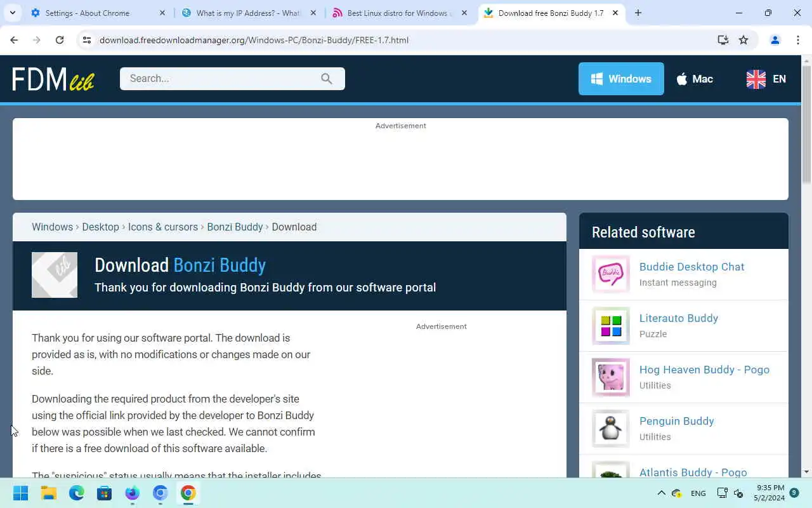Open Penguin Buddy link
812x508 pixels.
pyautogui.click(x=677, y=421)
